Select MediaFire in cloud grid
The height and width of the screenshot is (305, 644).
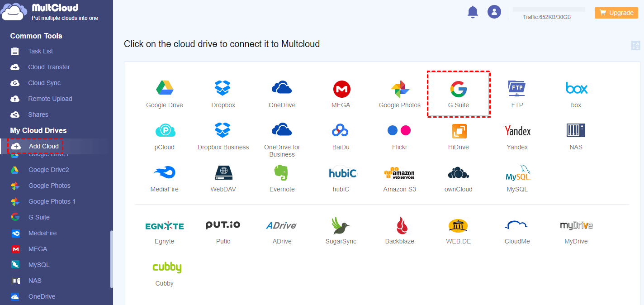click(x=165, y=179)
